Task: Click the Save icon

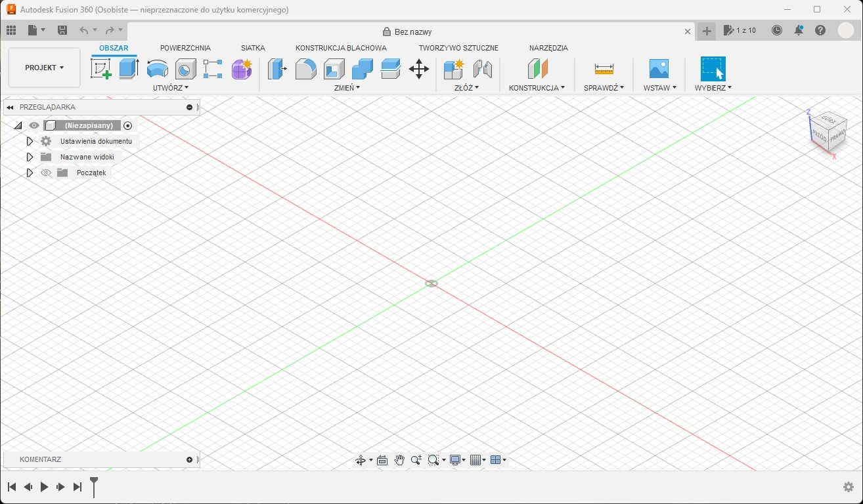Action: pos(62,30)
